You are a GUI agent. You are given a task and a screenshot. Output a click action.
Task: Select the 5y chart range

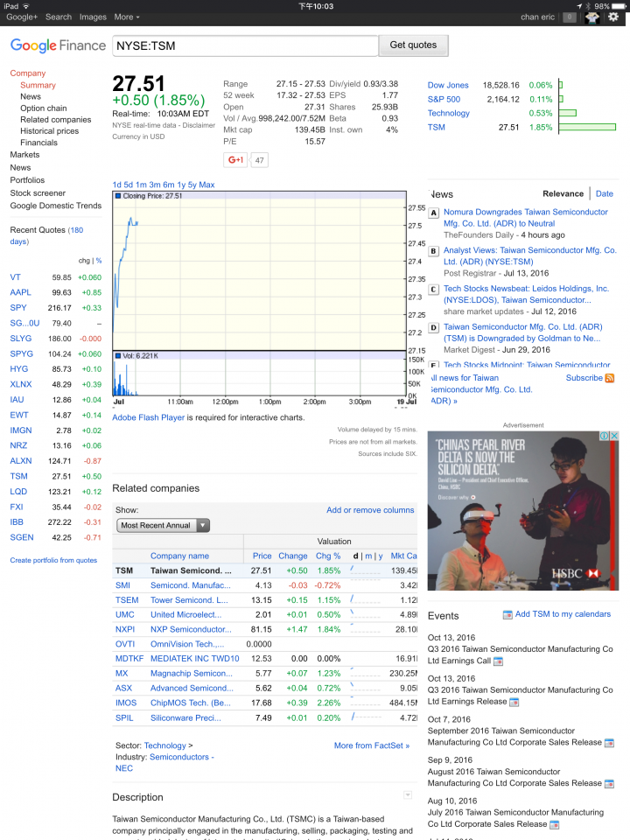[x=192, y=185]
